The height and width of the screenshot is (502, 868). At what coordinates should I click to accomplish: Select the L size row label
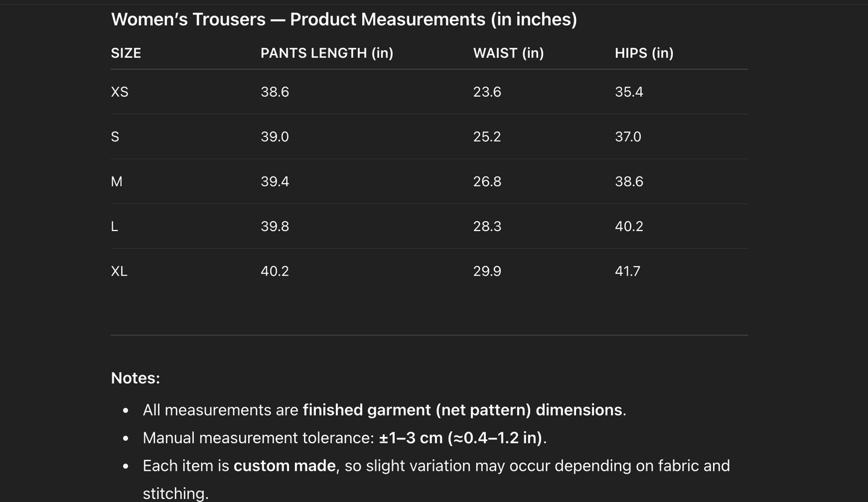pyautogui.click(x=115, y=226)
